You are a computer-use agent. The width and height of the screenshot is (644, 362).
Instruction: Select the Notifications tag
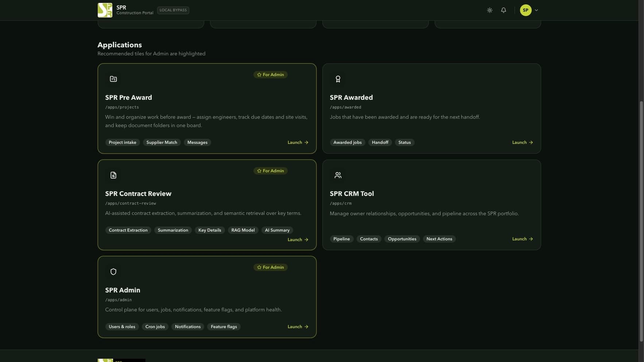point(188,327)
